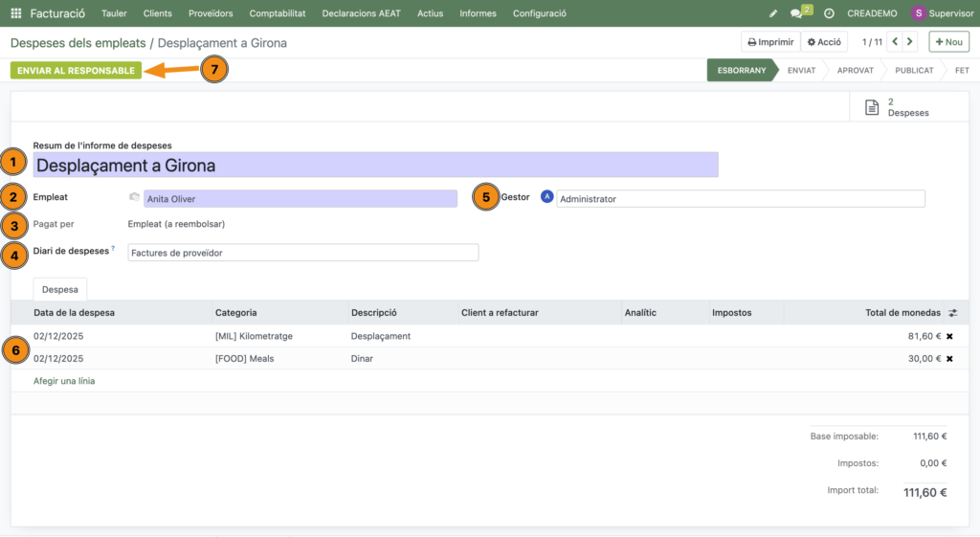
Task: Open the Supervisor user menu
Action: [x=942, y=13]
